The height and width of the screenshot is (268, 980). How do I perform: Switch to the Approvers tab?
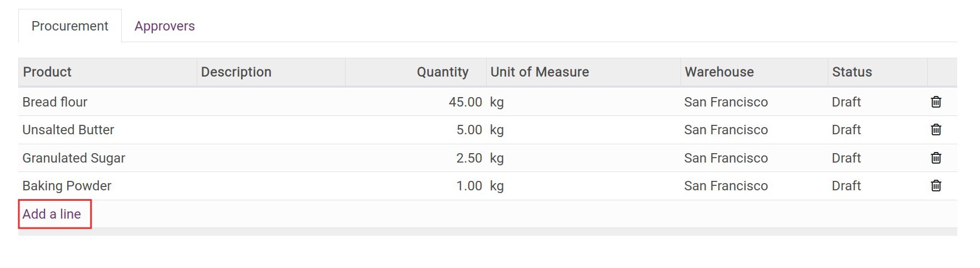(164, 26)
